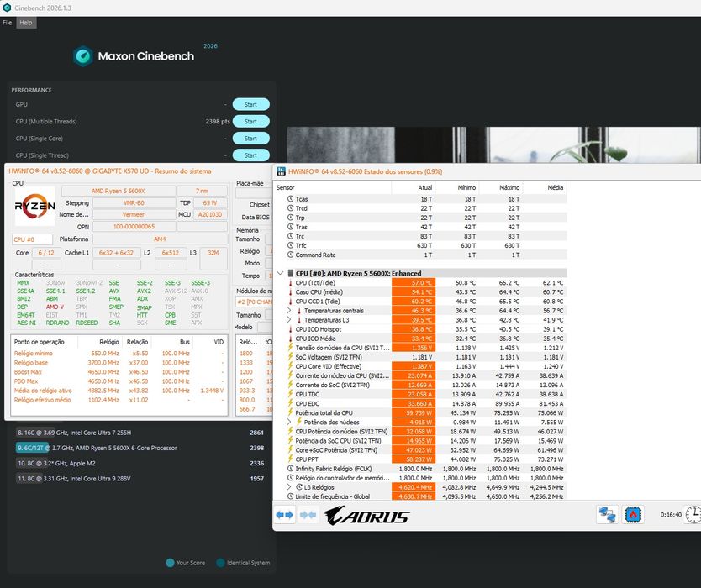Click the Trfc timing row

click(x=421, y=245)
